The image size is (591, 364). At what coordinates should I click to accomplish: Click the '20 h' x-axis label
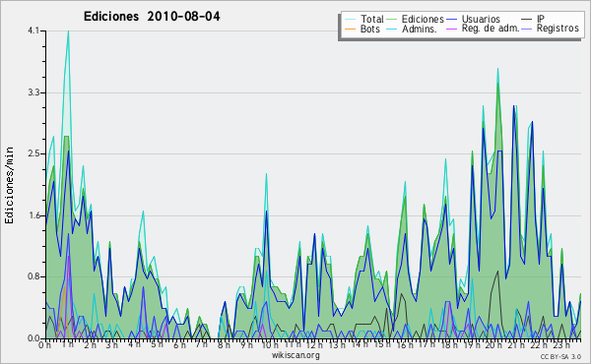tap(493, 344)
